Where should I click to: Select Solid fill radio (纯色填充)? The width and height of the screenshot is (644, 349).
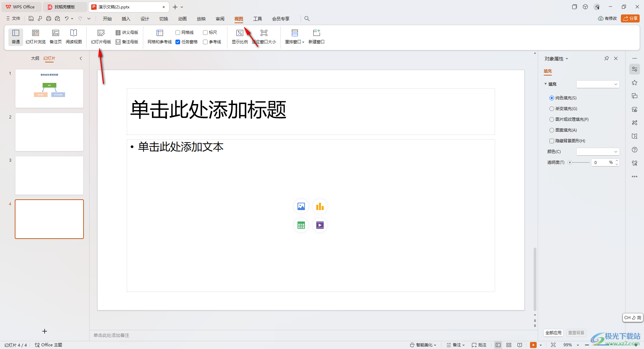pos(552,98)
